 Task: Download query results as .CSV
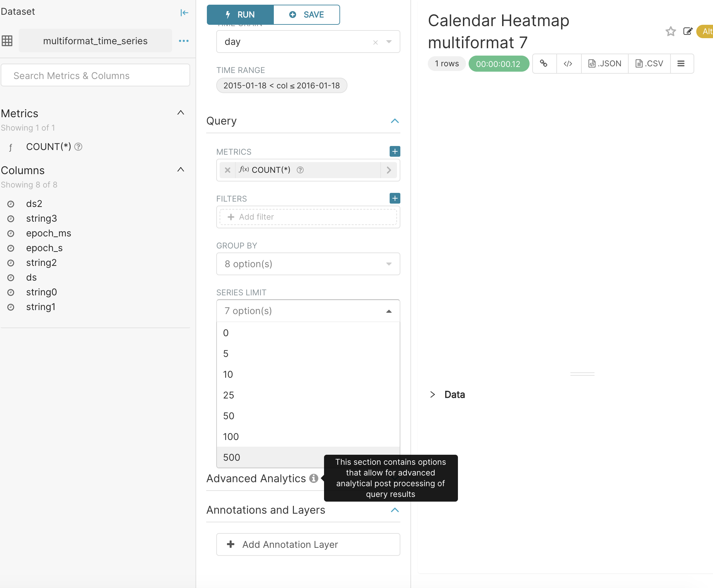649,63
